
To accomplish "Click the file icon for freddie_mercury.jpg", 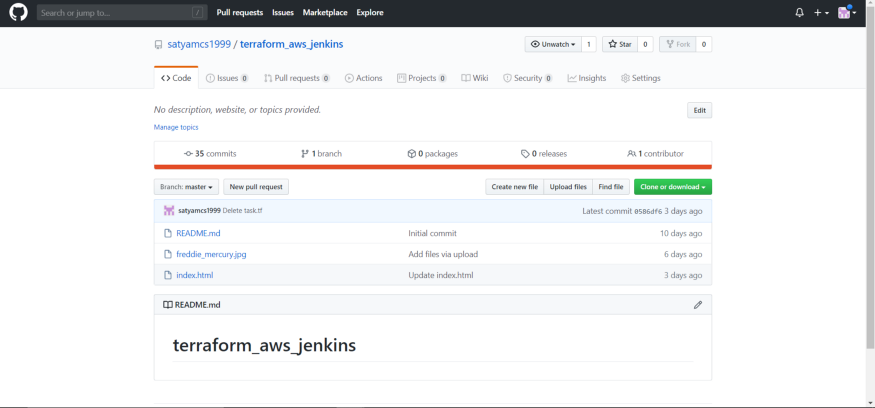I will (167, 255).
